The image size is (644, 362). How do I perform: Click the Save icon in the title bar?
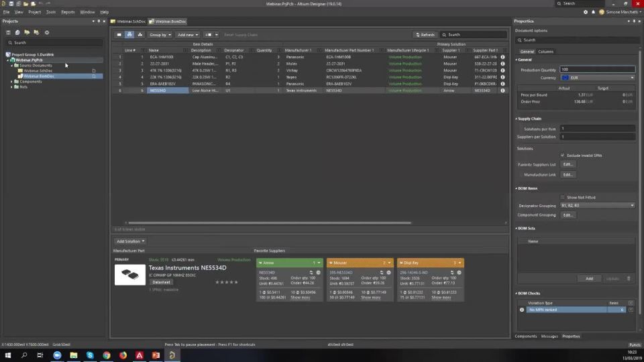coord(11,4)
